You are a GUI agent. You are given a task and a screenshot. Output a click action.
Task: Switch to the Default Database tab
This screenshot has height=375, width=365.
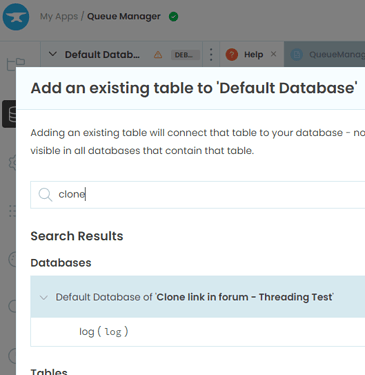[x=102, y=55]
